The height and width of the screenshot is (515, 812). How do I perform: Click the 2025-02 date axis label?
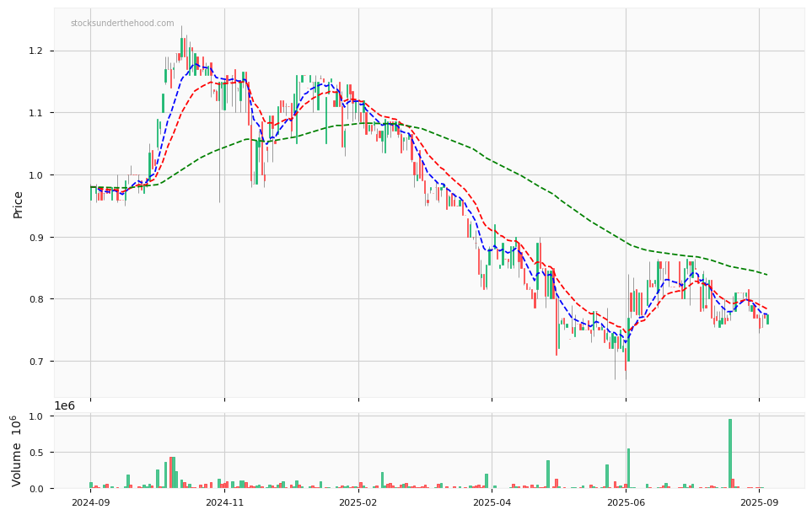(x=358, y=502)
